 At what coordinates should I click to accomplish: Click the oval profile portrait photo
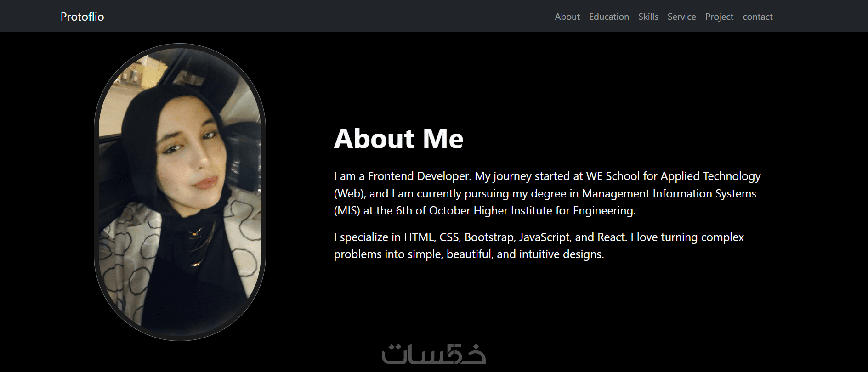point(180,192)
